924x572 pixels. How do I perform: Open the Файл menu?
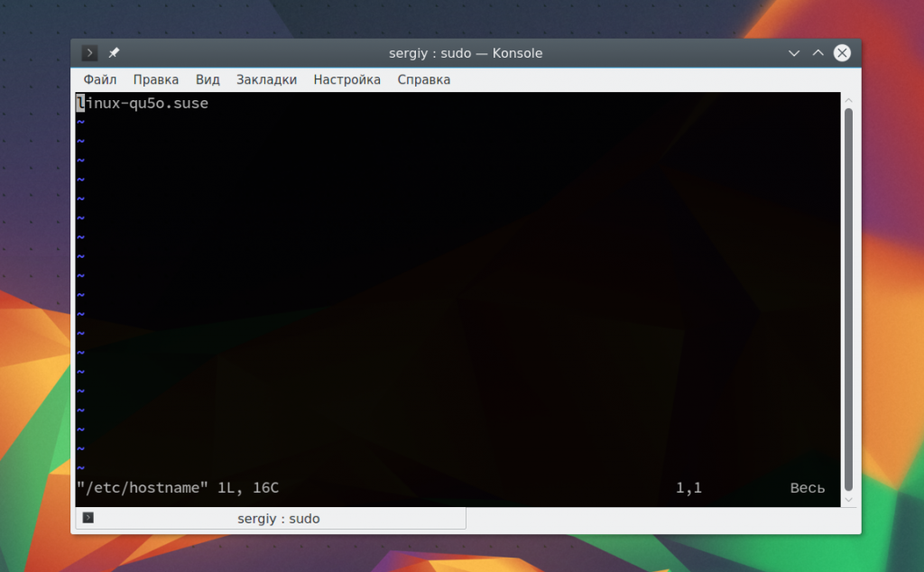[99, 79]
